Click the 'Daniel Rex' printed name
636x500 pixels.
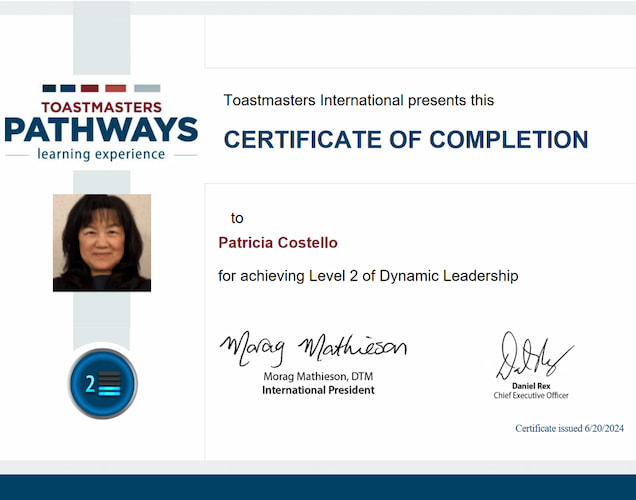531,386
